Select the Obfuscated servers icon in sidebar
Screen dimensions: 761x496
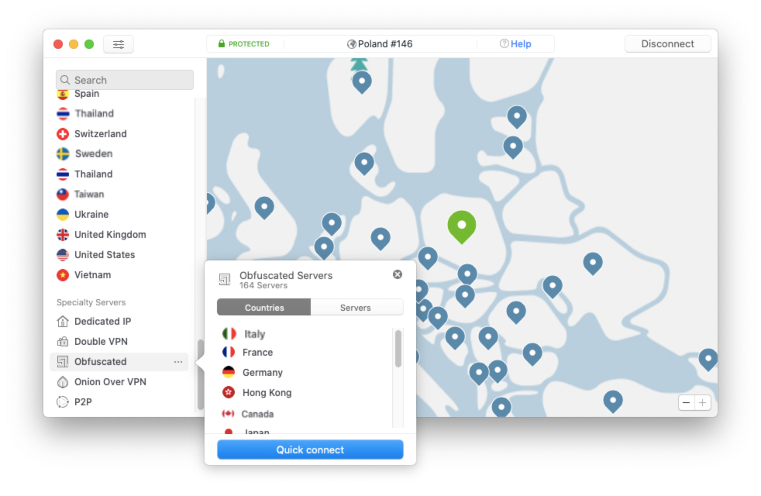coord(63,362)
